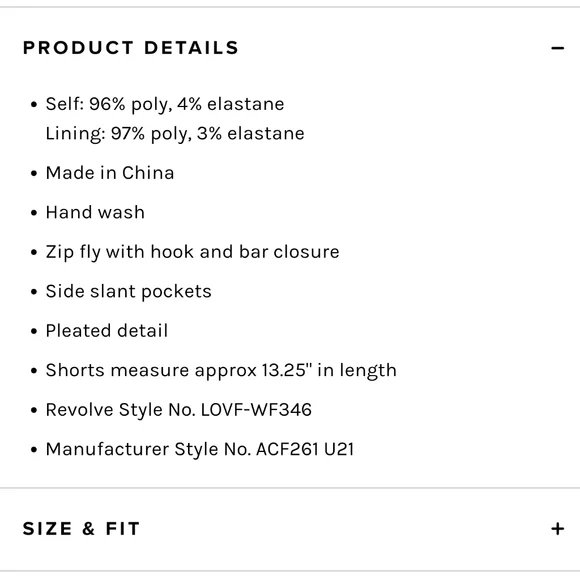Select the Side slant pockets item
The height and width of the screenshot is (580, 580).
128,291
